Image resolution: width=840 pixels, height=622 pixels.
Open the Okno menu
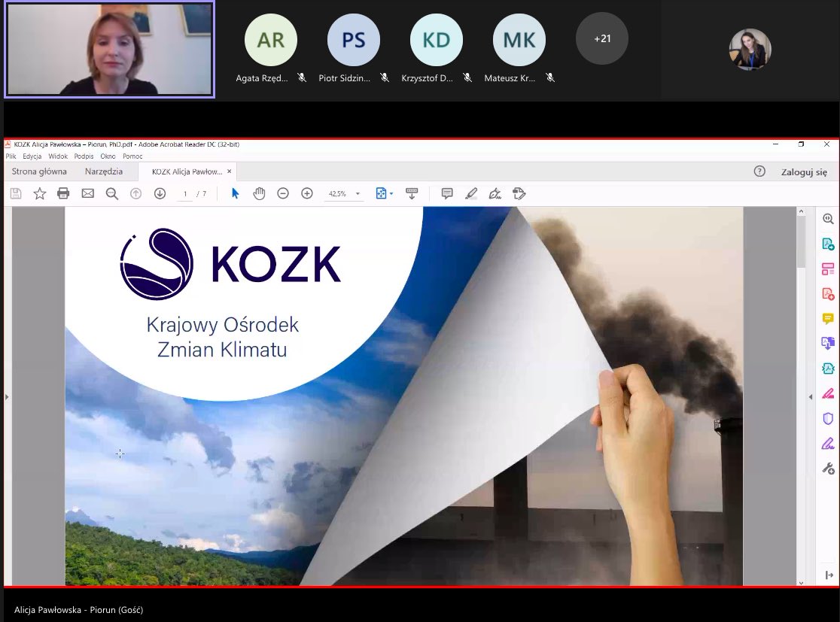click(x=108, y=156)
